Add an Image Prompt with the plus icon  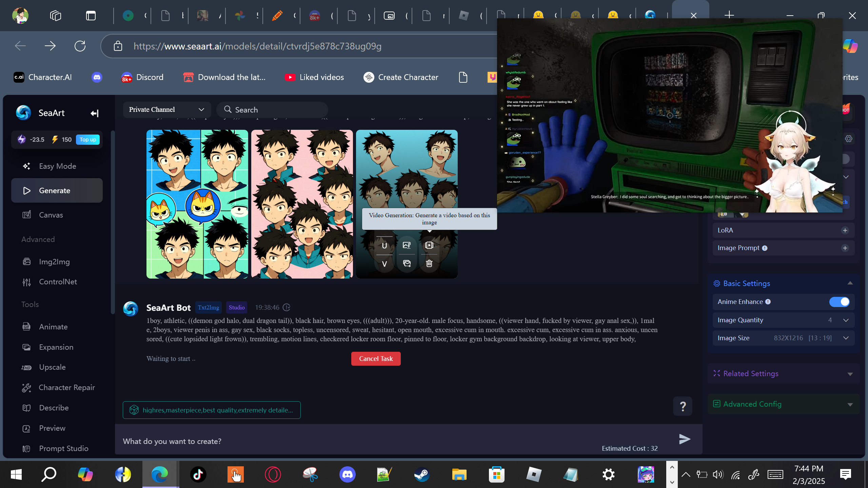coord(845,248)
